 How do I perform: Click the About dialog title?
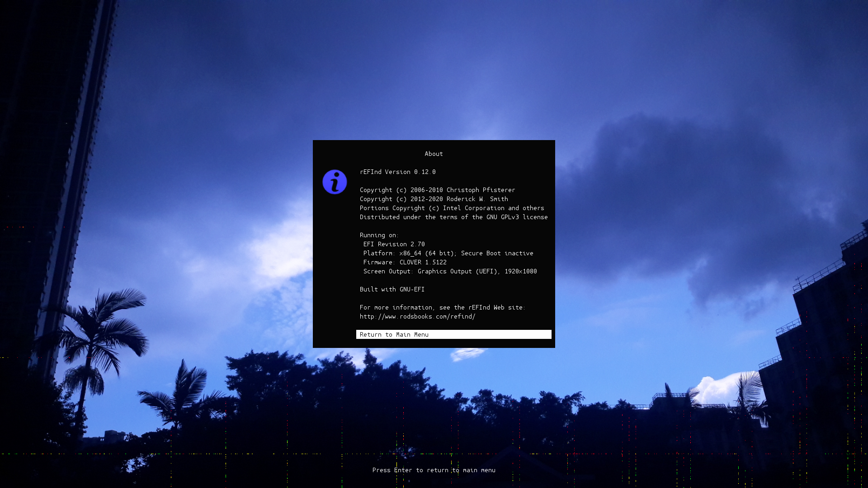pyautogui.click(x=434, y=154)
